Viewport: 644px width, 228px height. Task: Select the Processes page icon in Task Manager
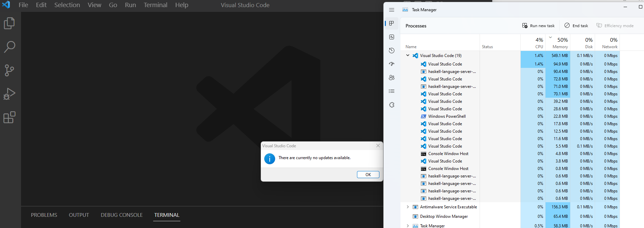(x=392, y=23)
